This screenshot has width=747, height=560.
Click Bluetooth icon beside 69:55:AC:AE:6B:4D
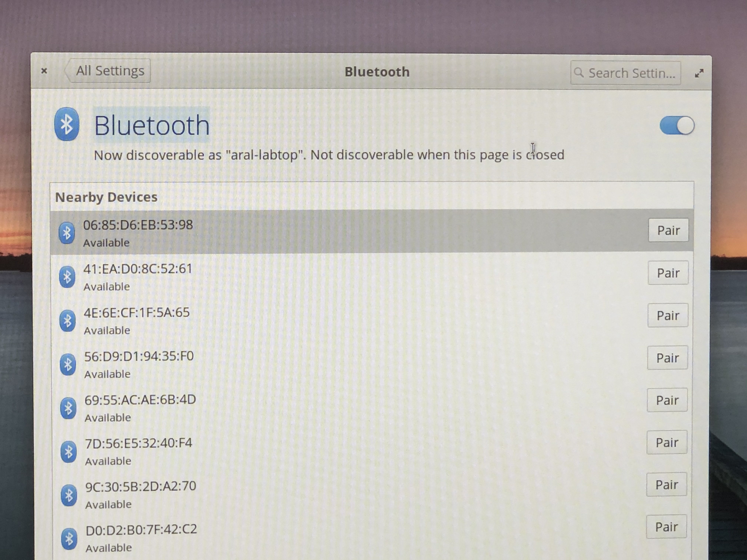click(x=68, y=408)
